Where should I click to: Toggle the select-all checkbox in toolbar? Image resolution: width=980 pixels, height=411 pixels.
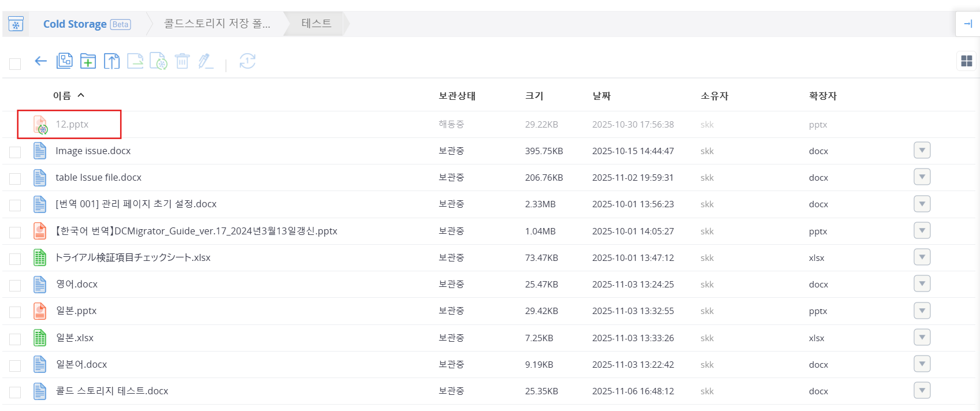(x=15, y=63)
